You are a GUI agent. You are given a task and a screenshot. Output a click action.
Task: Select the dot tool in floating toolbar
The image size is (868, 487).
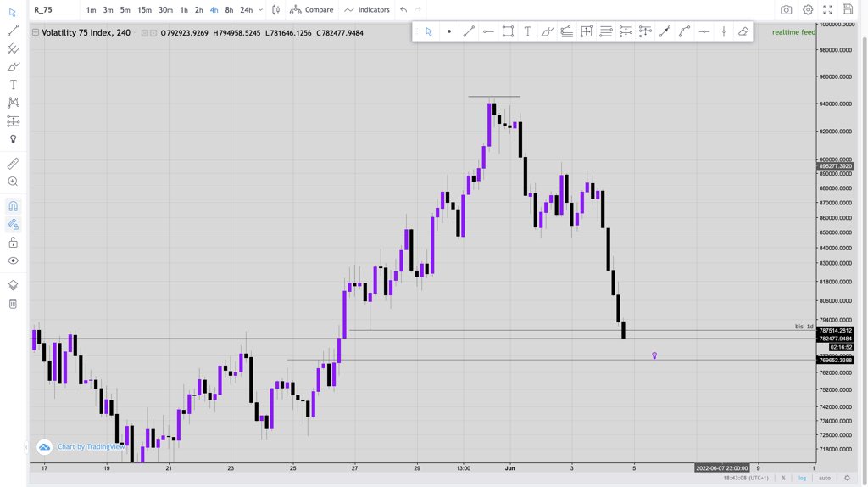[x=449, y=32]
